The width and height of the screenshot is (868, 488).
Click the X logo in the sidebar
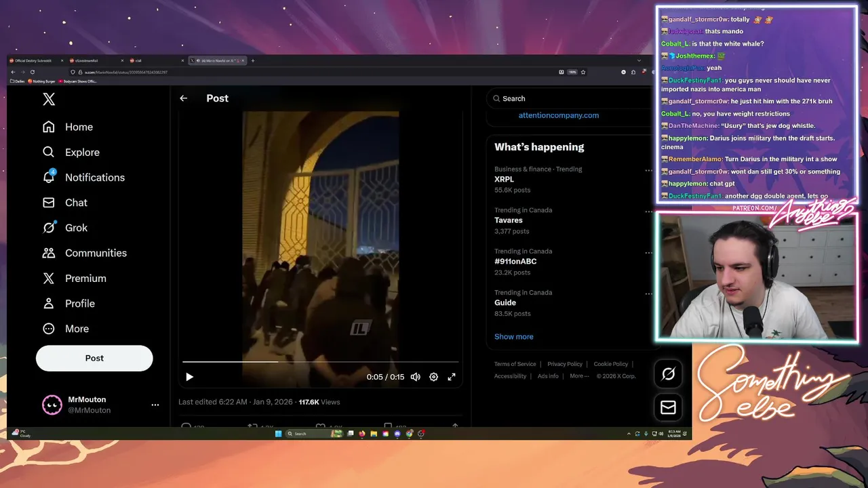[49, 100]
